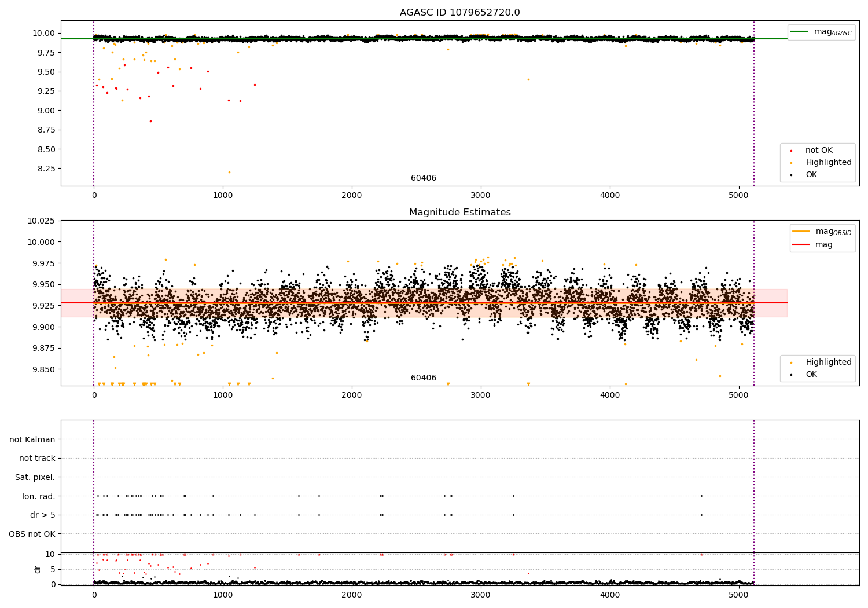868x608 pixels.
Task: Select 'OK' in the Magnitude Estimates legend
Action: tap(811, 375)
